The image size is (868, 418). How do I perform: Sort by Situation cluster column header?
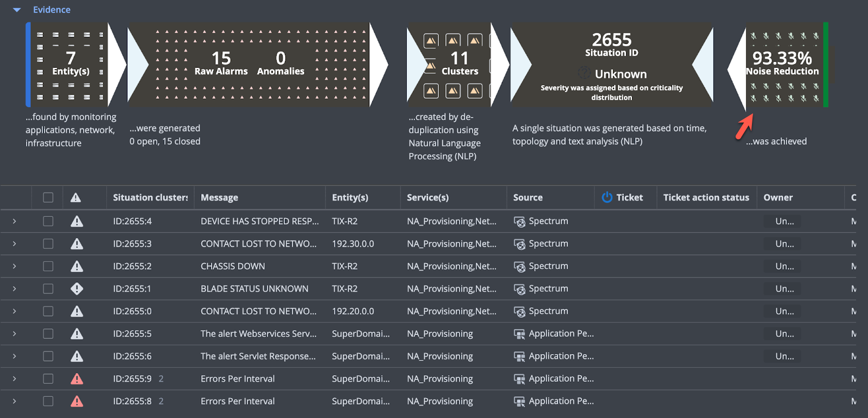(150, 197)
